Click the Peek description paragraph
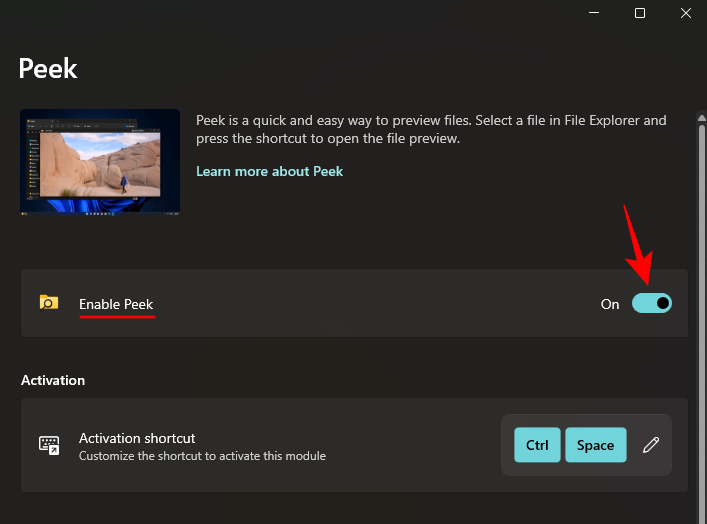The image size is (707, 524). [x=430, y=129]
